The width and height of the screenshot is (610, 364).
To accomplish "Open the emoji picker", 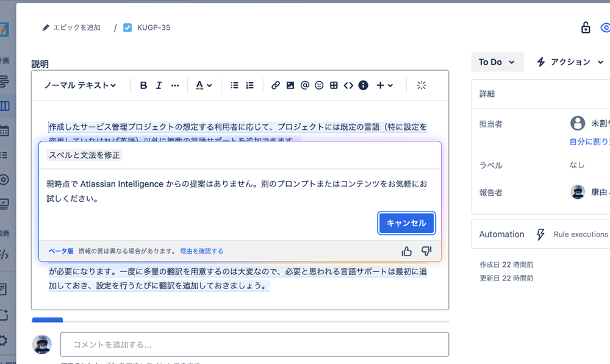I will point(319,85).
